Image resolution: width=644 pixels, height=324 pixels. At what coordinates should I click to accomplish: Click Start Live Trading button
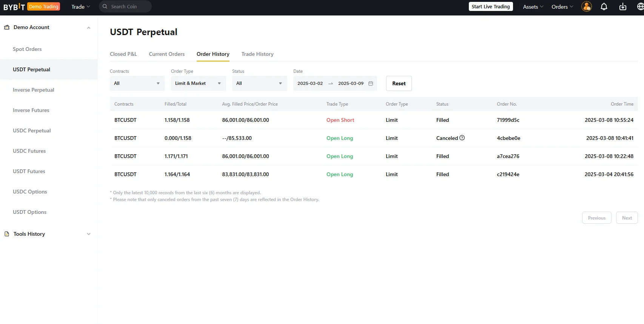(x=490, y=7)
